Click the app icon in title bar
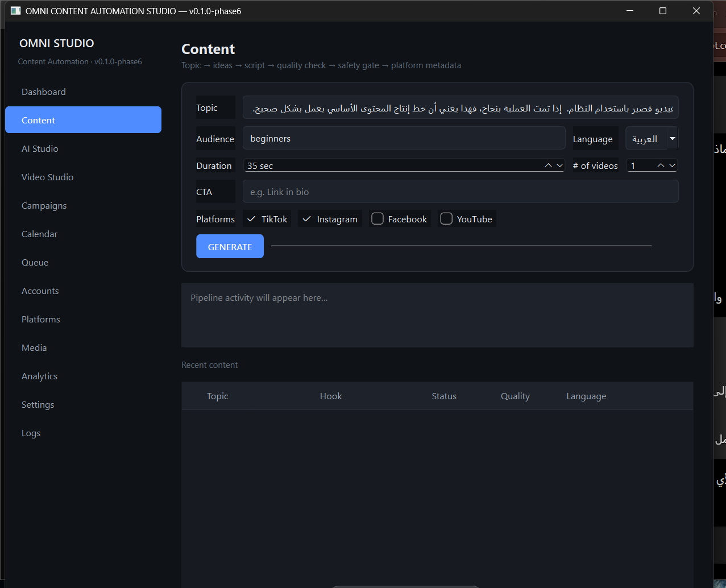Screen dimensions: 726x588 pos(16,11)
